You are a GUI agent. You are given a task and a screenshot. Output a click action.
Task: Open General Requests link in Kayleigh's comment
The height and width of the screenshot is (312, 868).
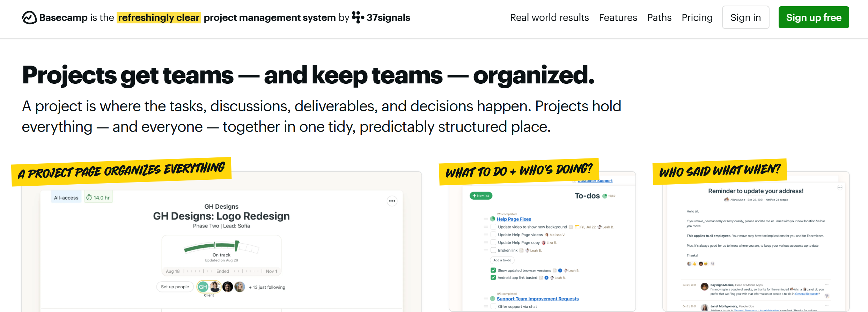807,294
